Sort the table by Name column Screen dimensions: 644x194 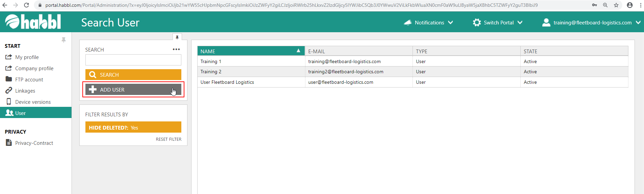pos(250,51)
